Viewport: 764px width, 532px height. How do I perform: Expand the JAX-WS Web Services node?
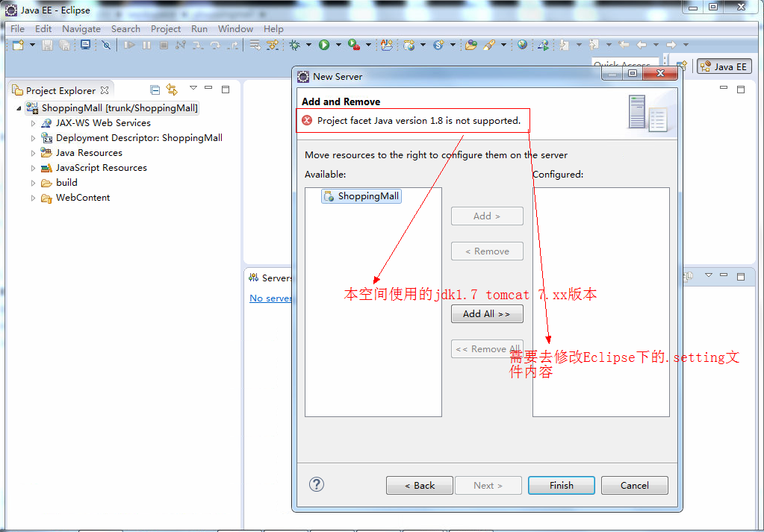[33, 123]
